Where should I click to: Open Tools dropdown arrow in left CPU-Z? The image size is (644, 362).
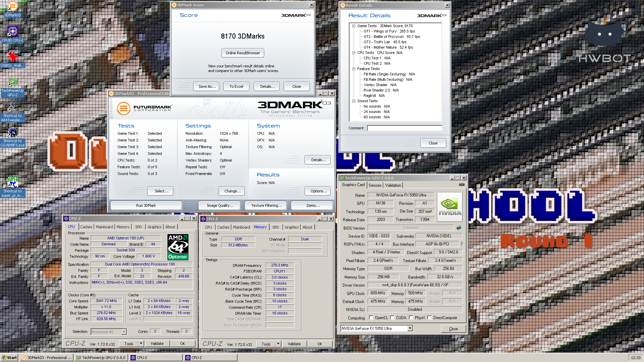pos(141,344)
